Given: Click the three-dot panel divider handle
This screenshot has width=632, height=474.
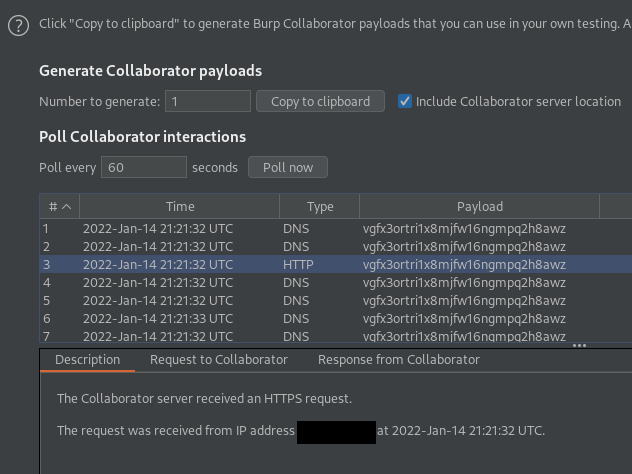Looking at the screenshot, I should point(579,345).
